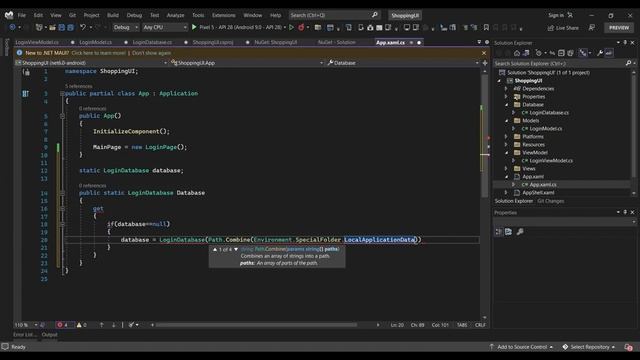Image resolution: width=640 pixels, height=360 pixels.
Task: Click the split editor icon above scrollbar
Action: click(x=485, y=63)
